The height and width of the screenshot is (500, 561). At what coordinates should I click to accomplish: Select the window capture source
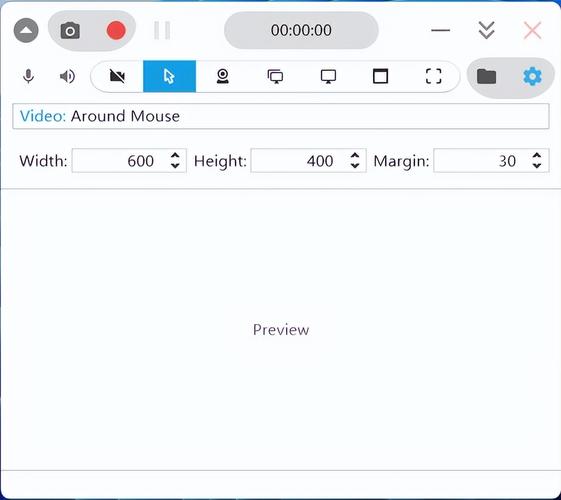pyautogui.click(x=380, y=76)
